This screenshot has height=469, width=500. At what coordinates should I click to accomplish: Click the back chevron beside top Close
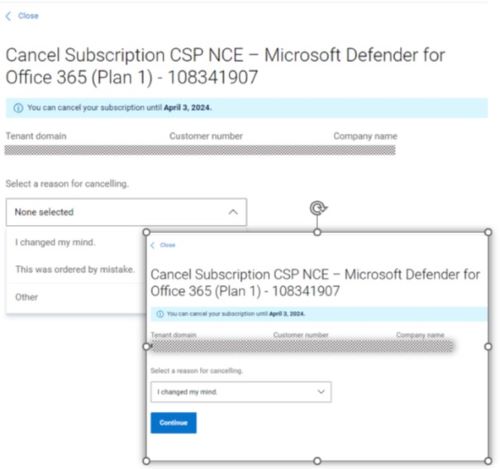point(8,16)
